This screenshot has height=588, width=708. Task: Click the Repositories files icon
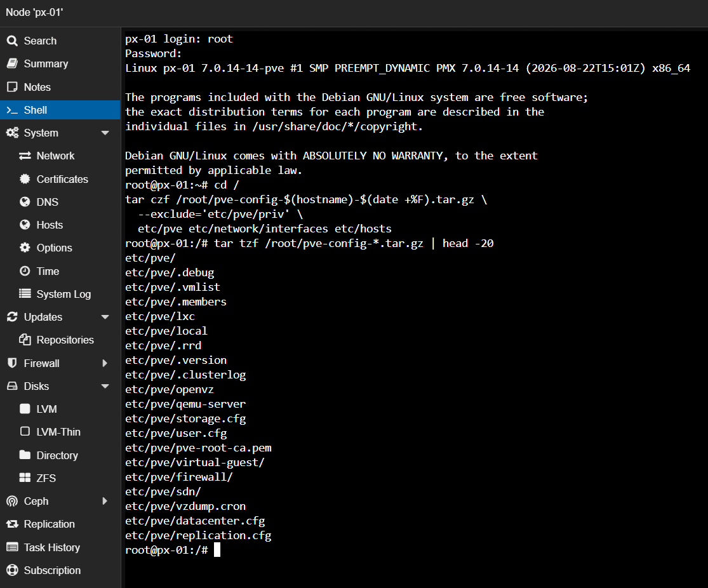click(25, 340)
